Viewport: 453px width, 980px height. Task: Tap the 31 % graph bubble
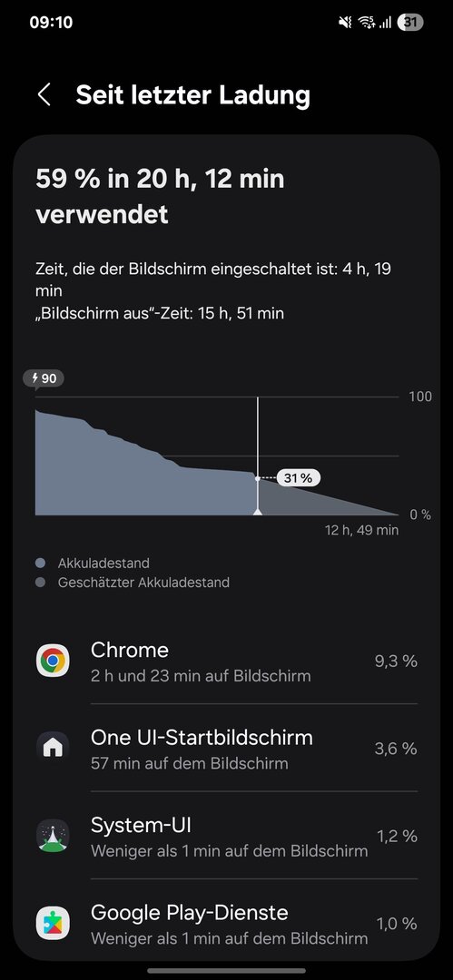pos(299,478)
